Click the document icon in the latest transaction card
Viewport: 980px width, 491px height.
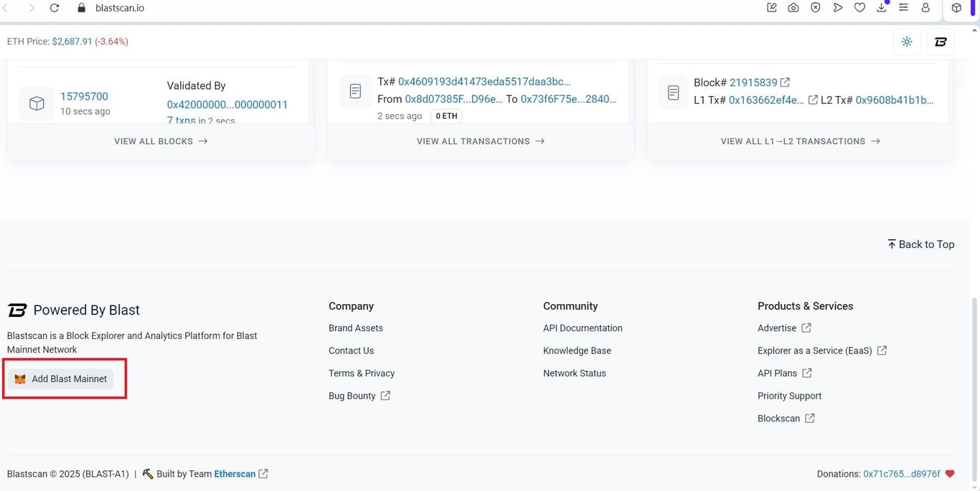pos(355,91)
